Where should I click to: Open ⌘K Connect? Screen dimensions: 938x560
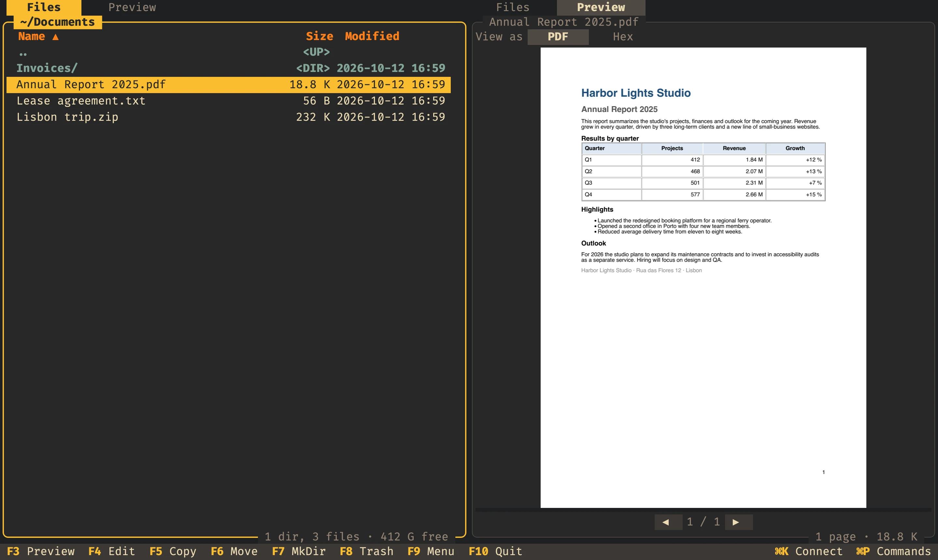coord(808,551)
